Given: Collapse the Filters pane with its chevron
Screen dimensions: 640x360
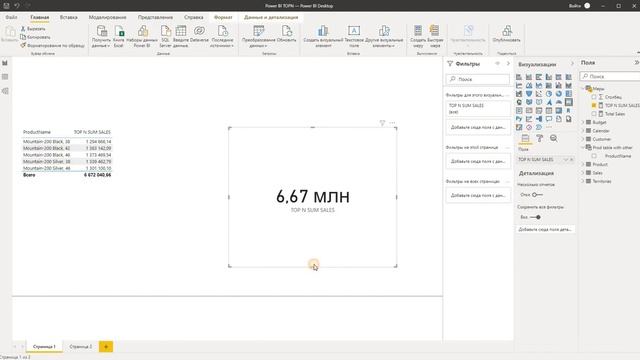Looking at the screenshot, I should 508,64.
